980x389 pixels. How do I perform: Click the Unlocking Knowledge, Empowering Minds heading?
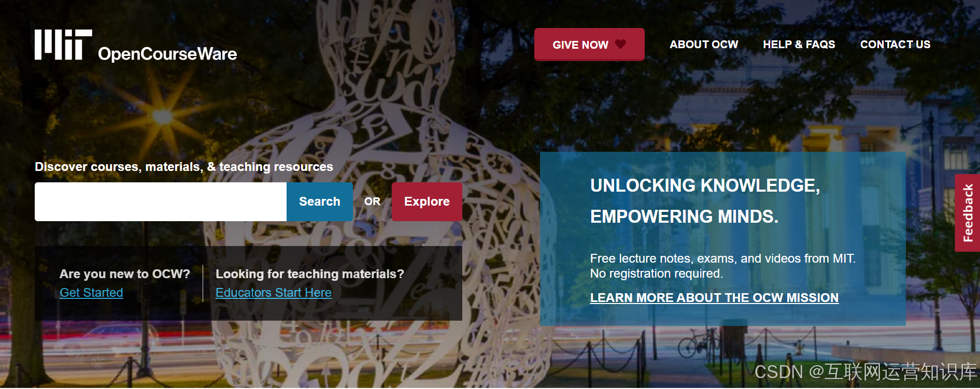[705, 201]
